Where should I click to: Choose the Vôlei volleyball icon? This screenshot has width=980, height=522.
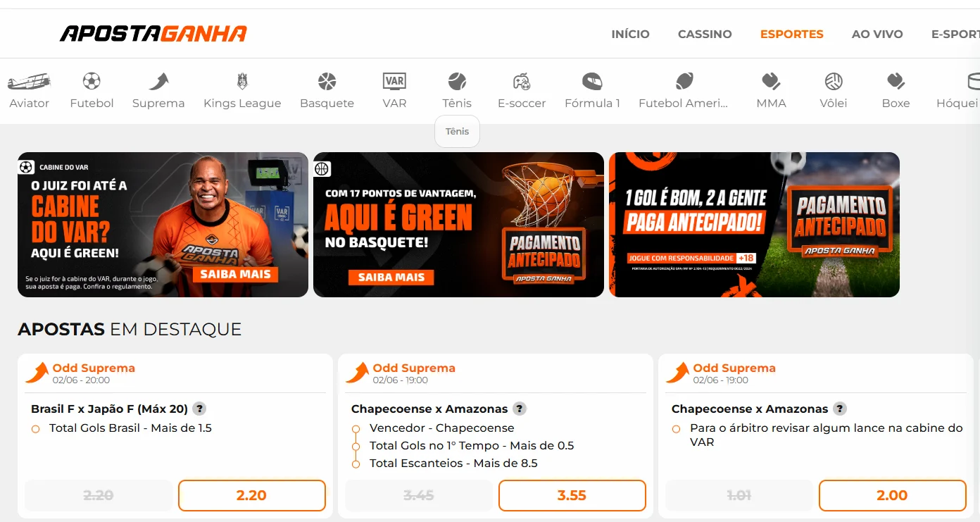[x=834, y=82]
